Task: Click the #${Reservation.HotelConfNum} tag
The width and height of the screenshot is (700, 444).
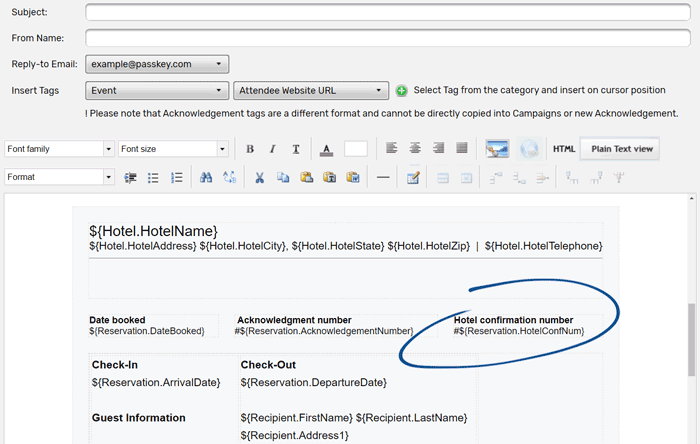Action: [x=519, y=331]
